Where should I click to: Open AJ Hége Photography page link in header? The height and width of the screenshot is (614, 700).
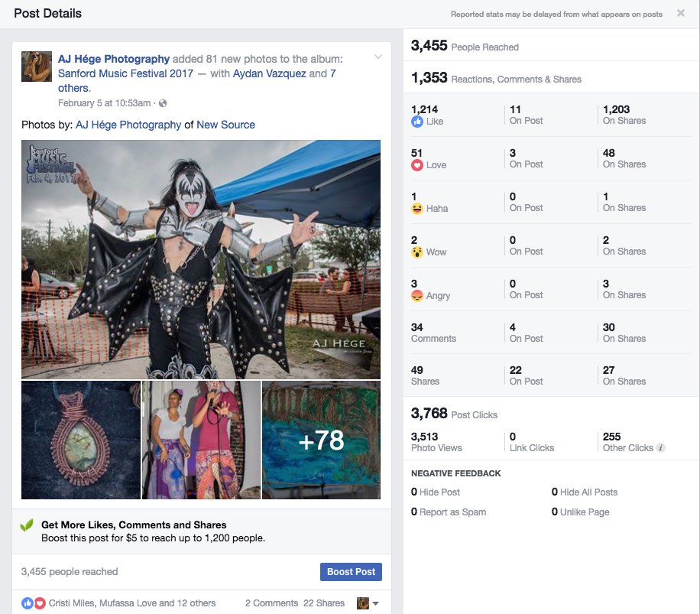pyautogui.click(x=114, y=59)
